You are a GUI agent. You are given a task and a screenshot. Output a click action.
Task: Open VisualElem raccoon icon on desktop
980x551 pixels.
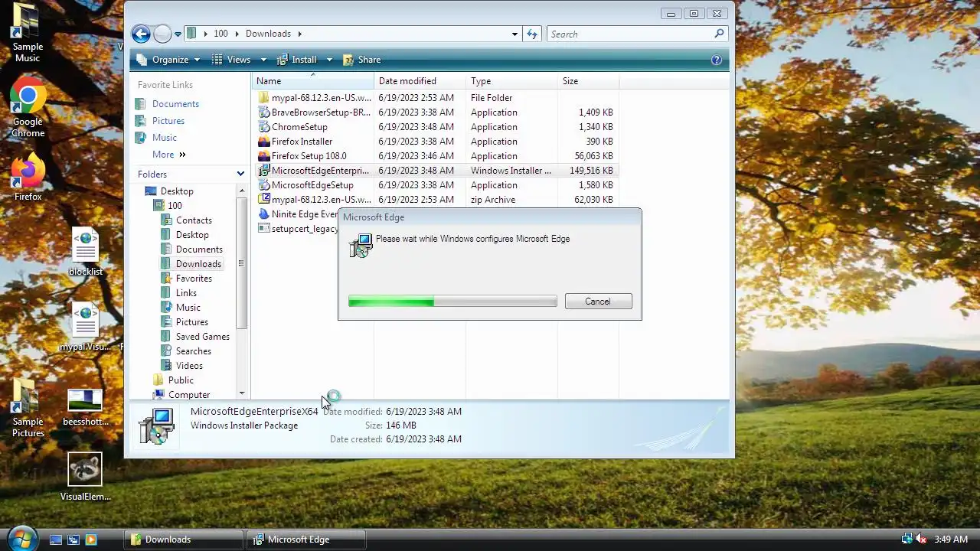point(85,478)
